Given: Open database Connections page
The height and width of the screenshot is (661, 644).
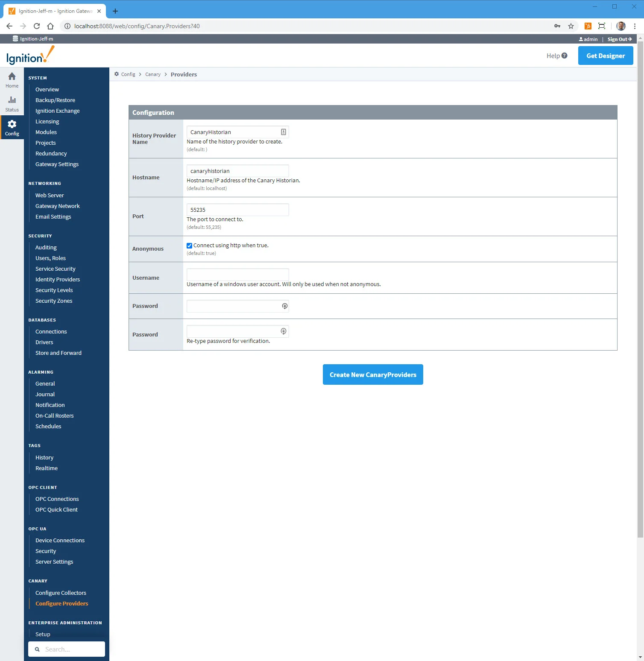Looking at the screenshot, I should (51, 331).
